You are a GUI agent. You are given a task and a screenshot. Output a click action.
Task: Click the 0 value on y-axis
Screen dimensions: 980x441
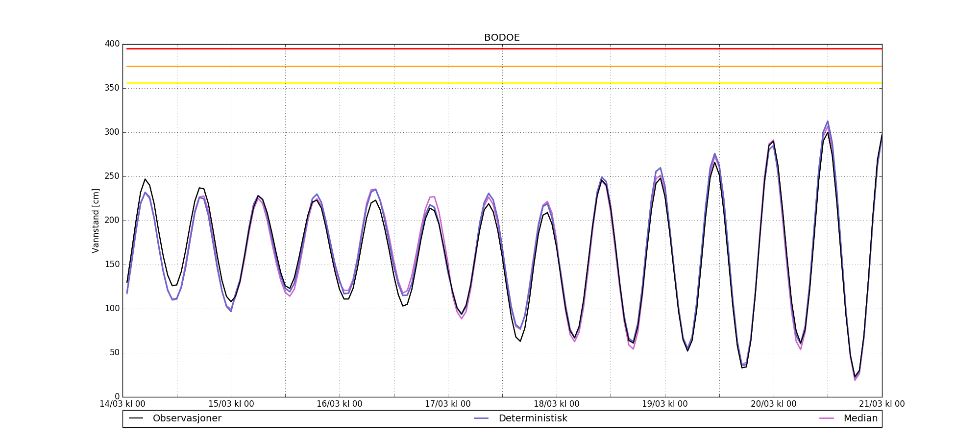coord(117,397)
